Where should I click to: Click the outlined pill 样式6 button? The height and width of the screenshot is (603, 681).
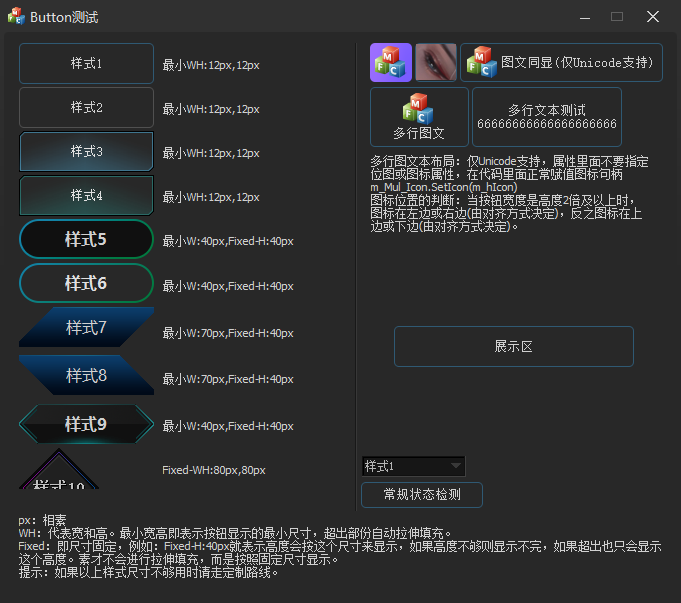point(86,283)
